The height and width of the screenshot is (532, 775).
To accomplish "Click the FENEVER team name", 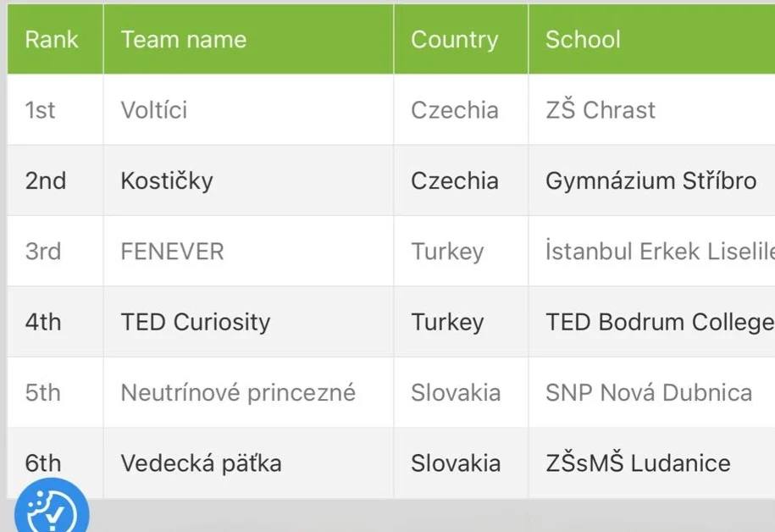I will [x=172, y=252].
